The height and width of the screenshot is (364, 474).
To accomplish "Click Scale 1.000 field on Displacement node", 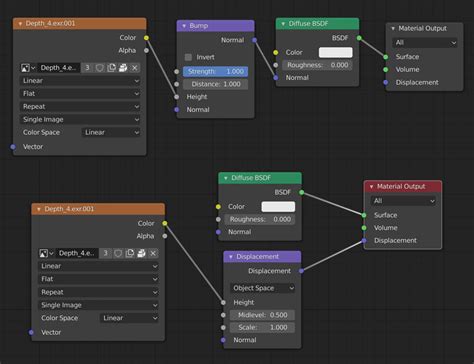I will [263, 328].
